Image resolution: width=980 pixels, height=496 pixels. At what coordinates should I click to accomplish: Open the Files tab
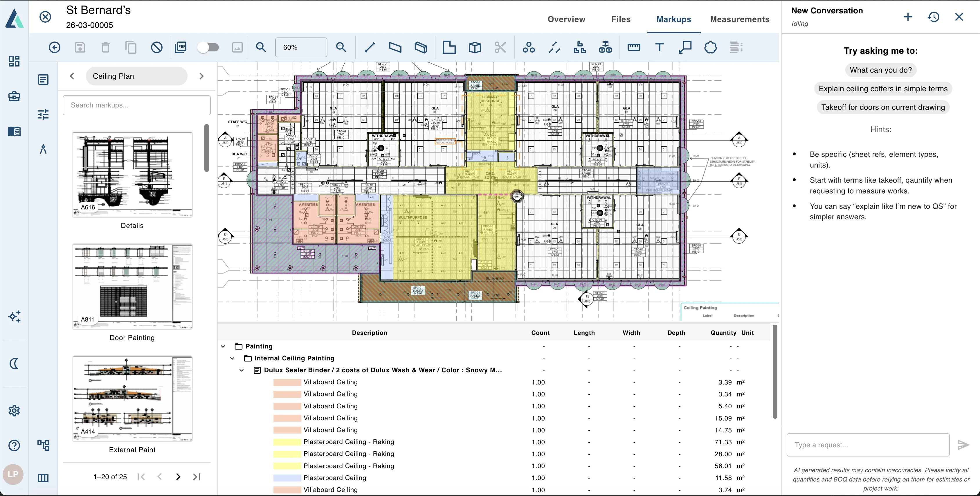621,19
